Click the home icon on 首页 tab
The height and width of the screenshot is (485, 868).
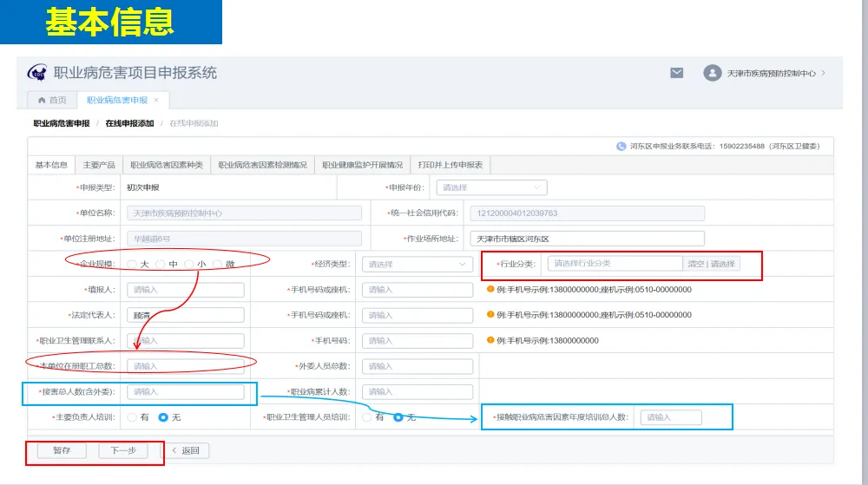42,100
